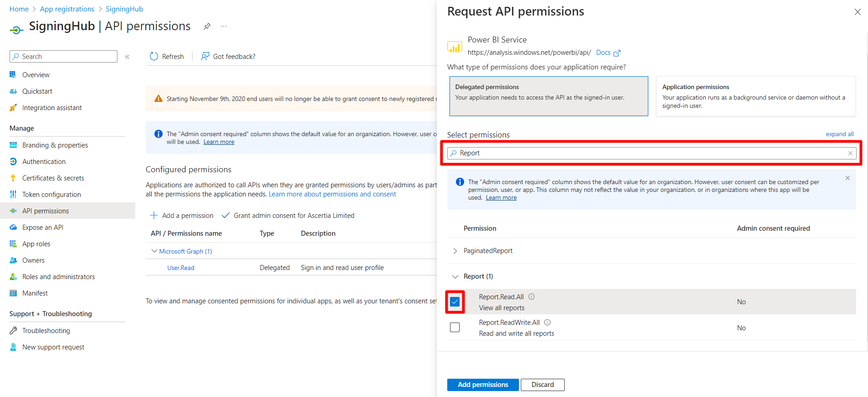
Task: Click the App roles icon
Action: pos(13,243)
